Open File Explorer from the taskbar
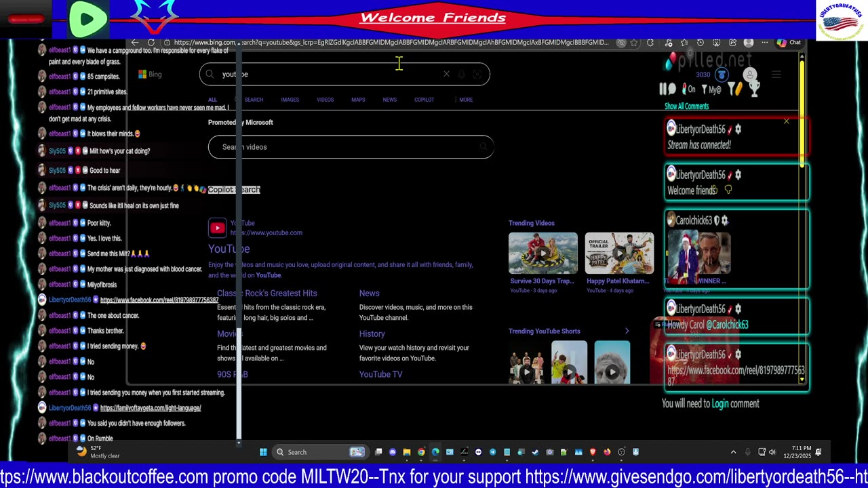 [x=407, y=452]
